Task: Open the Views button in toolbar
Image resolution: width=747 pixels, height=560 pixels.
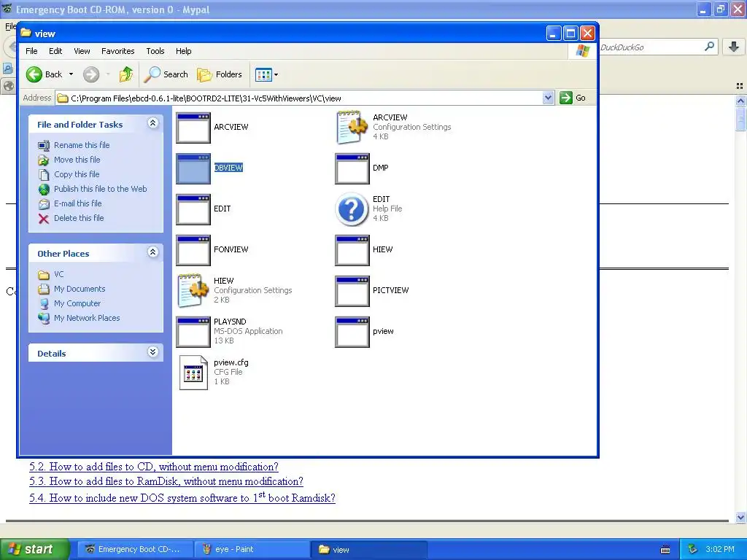Action: coord(263,74)
